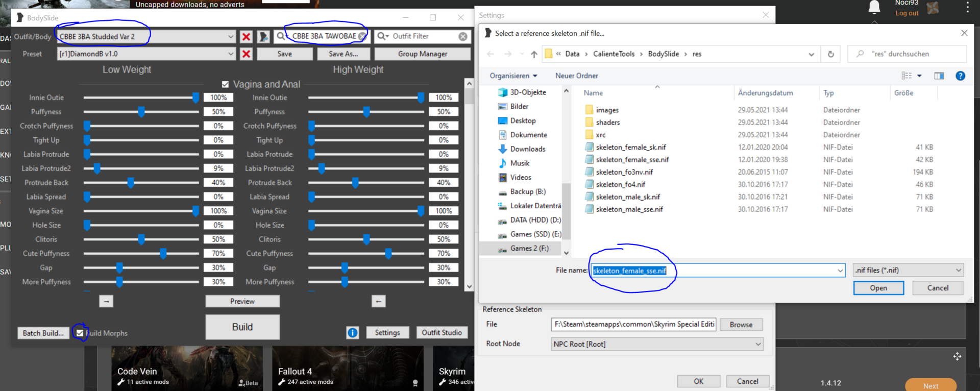
Task: Change the file dialog view layout
Action: click(x=906, y=76)
